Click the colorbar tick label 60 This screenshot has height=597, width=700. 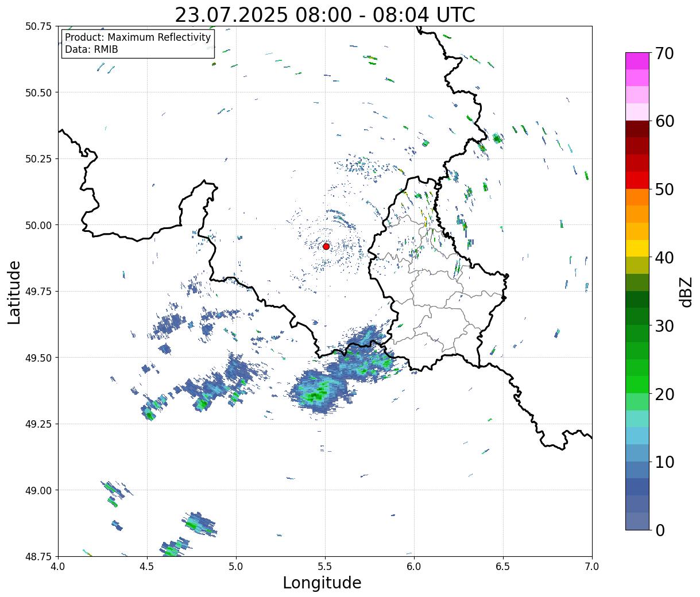(x=664, y=121)
